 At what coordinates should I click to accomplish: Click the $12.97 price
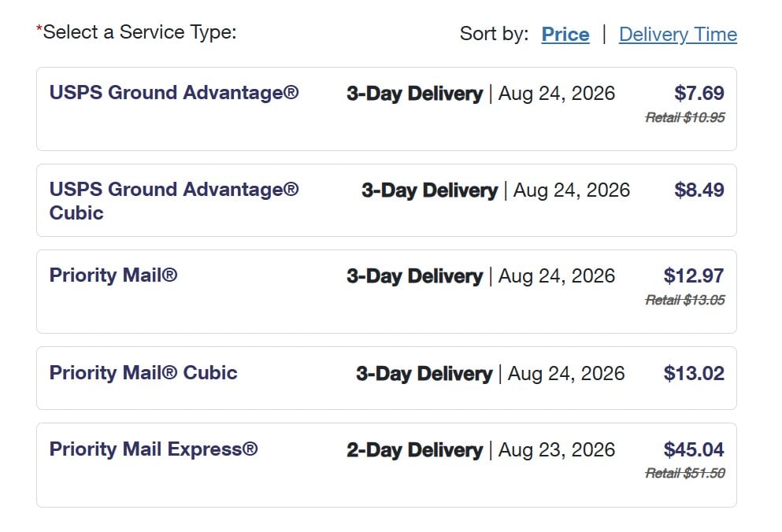[x=694, y=275]
